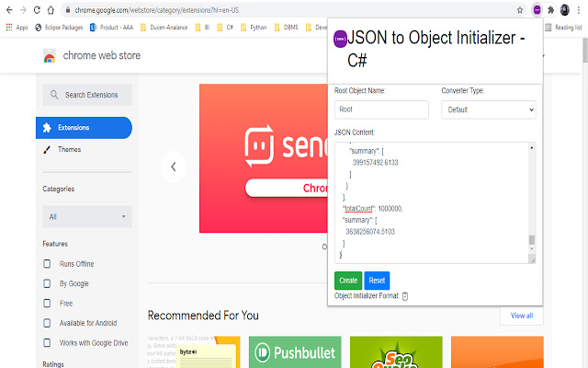This screenshot has width=588, height=368.
Task: Click the textarea resize handle corner
Action: 532,259
